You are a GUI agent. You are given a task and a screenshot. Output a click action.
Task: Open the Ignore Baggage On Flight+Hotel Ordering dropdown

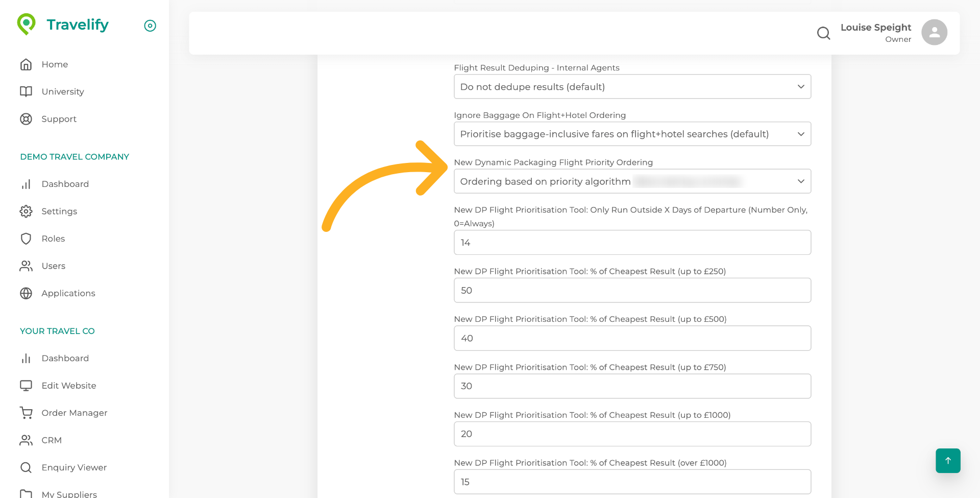(632, 134)
